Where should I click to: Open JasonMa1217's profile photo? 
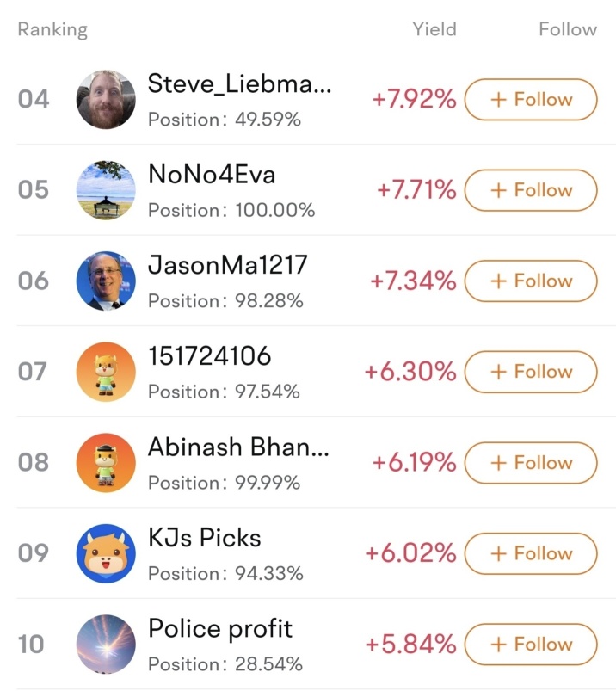(106, 281)
